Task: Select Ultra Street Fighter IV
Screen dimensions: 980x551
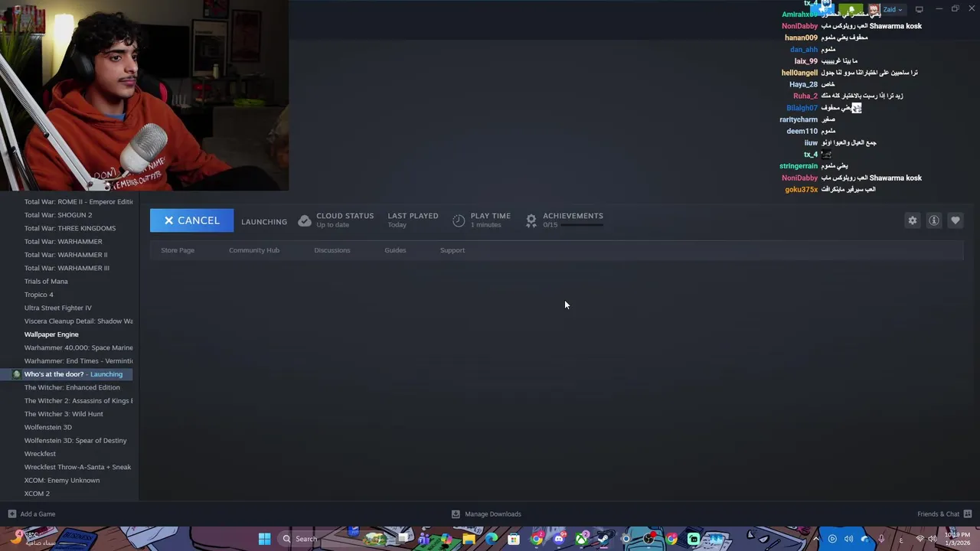Action: [57, 308]
